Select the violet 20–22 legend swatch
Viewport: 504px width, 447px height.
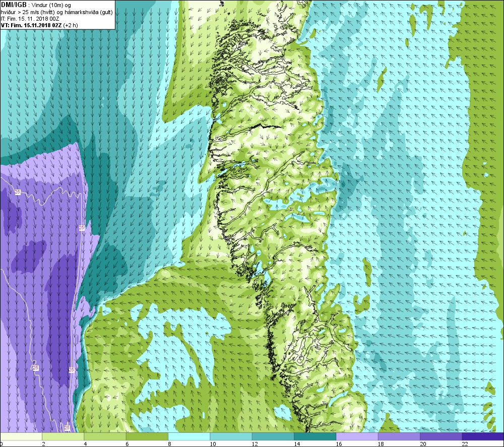coord(441,436)
